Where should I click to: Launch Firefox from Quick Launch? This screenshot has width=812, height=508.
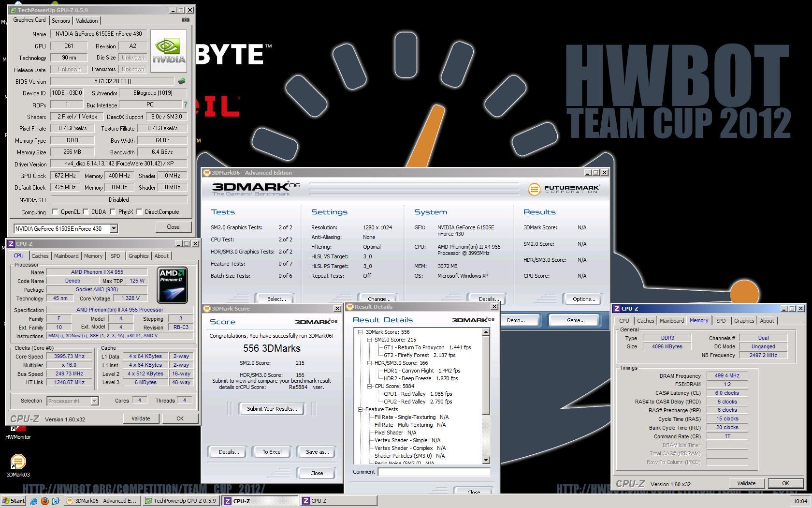(44, 501)
